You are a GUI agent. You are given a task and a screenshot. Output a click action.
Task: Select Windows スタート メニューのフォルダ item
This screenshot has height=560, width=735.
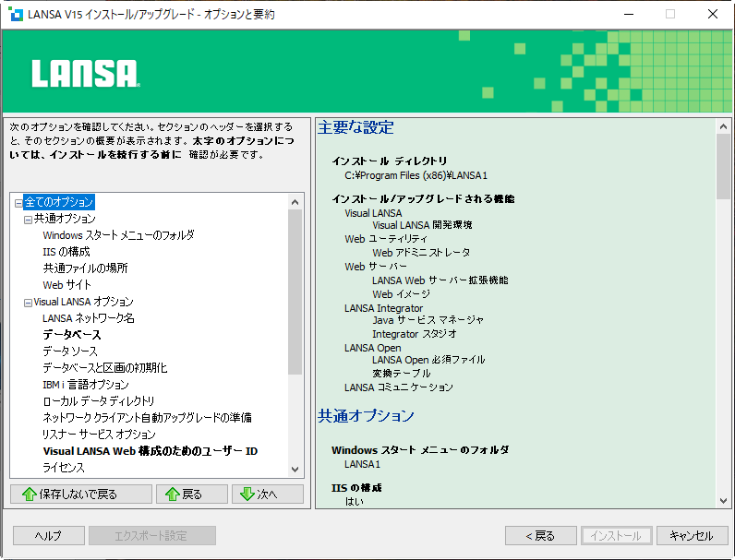click(x=118, y=235)
